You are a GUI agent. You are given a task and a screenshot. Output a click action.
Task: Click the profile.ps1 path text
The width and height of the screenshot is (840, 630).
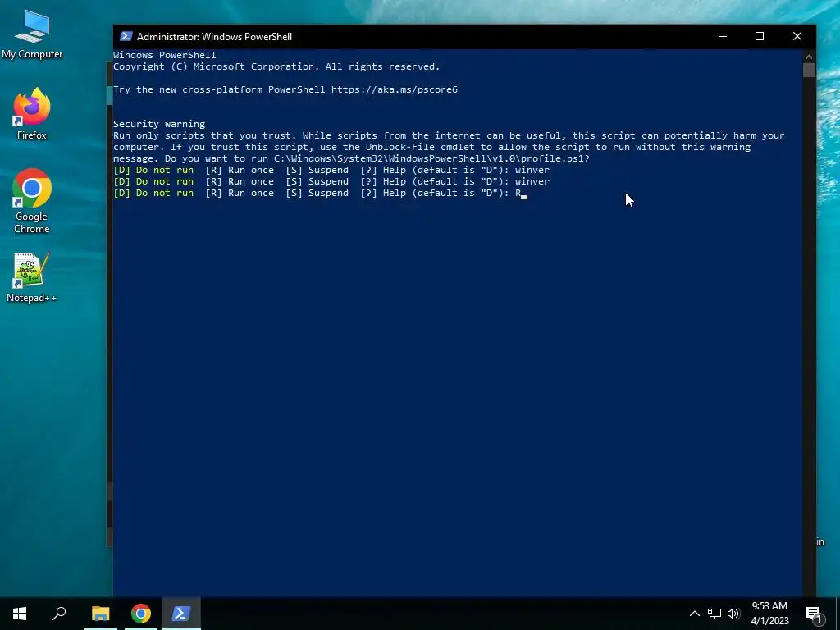point(431,158)
